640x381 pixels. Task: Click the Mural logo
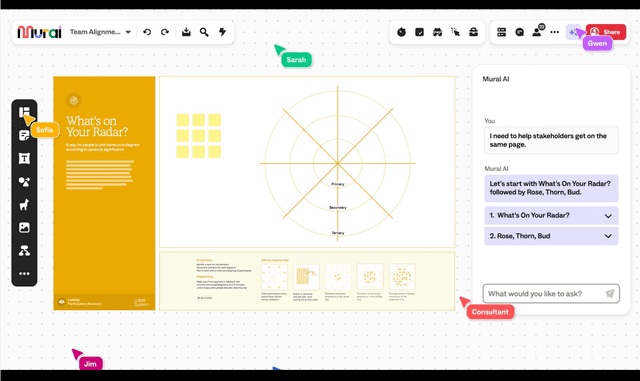pos(39,32)
